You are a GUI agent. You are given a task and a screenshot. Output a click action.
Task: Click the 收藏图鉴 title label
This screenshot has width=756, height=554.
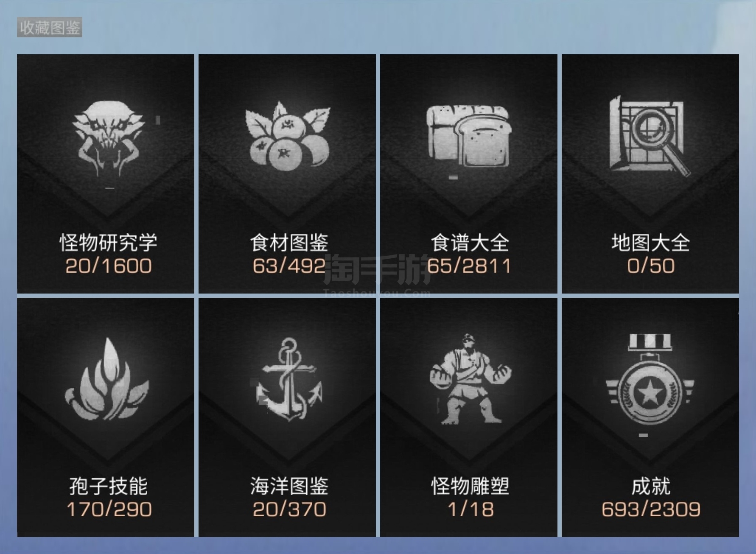click(x=50, y=28)
